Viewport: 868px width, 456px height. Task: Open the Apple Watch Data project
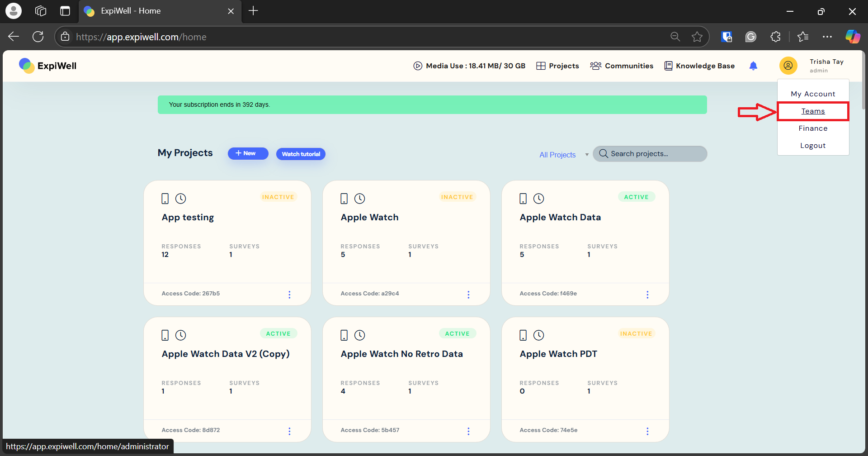[560, 218]
